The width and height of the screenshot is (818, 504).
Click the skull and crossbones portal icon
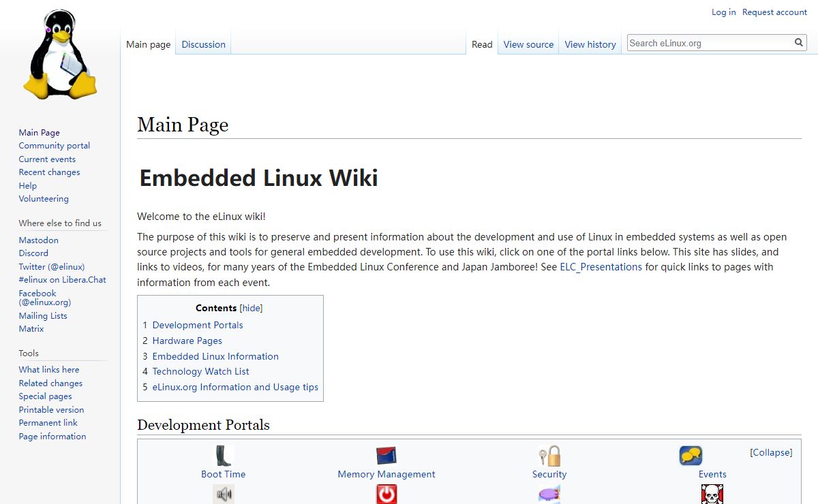(x=712, y=494)
